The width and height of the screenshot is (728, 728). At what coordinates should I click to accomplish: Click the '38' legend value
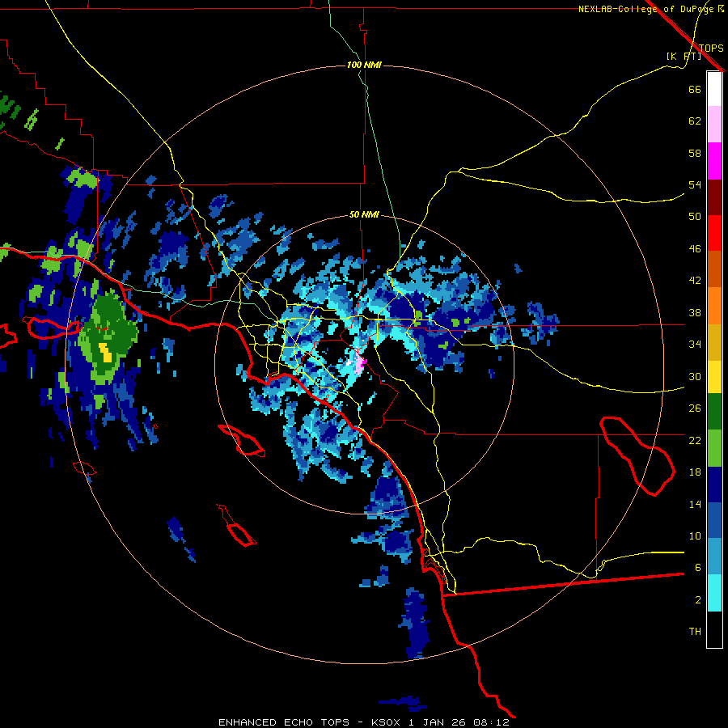(x=695, y=312)
